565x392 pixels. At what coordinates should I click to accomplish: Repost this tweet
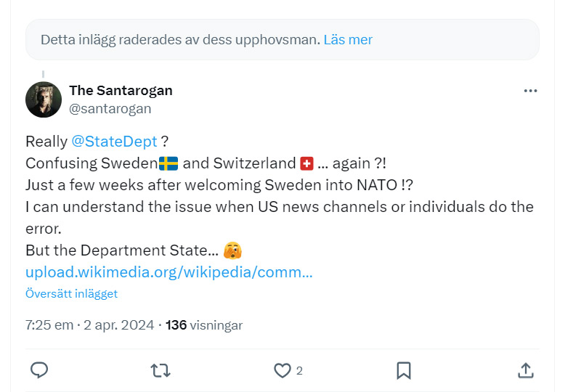click(x=160, y=370)
